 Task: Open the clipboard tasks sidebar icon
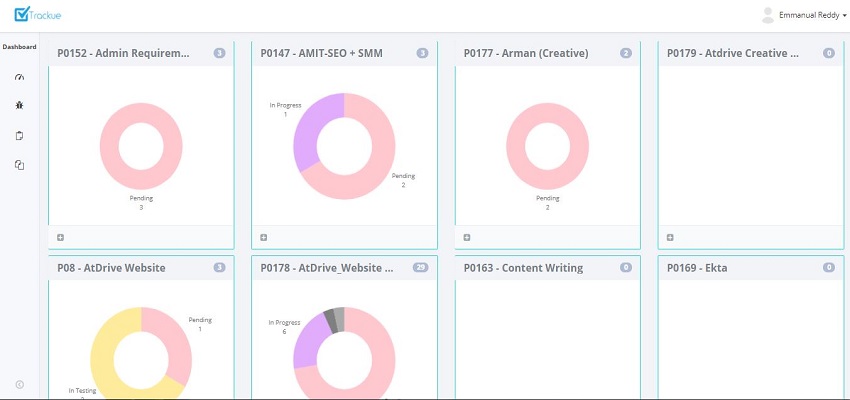pos(20,136)
